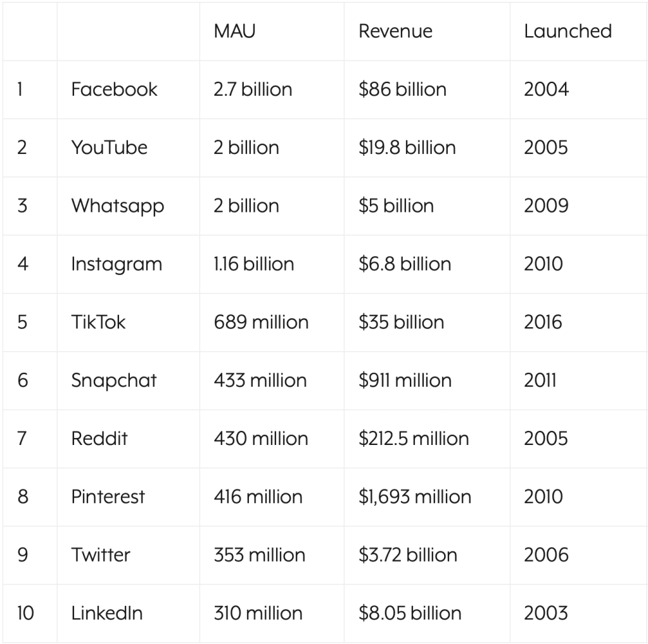The height and width of the screenshot is (644, 648).
Task: Select the YouTube cell
Action: (x=109, y=148)
